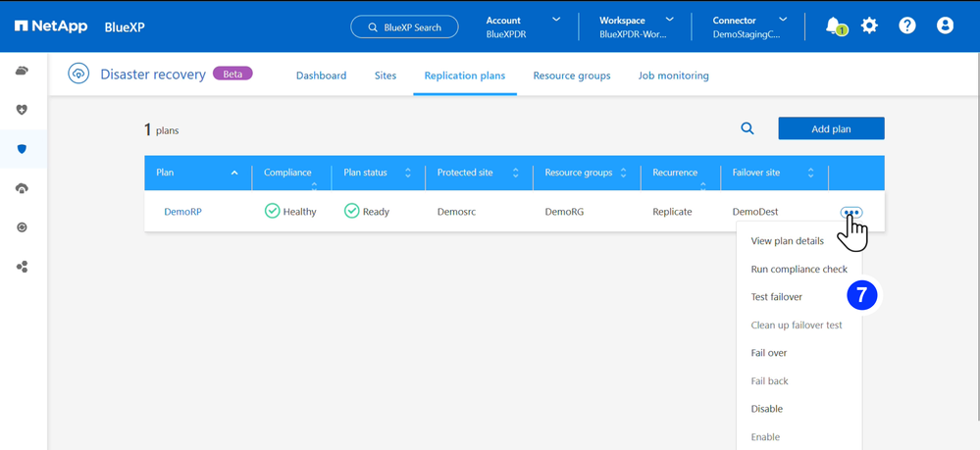Switch to the Job monitoring tab

pos(673,75)
